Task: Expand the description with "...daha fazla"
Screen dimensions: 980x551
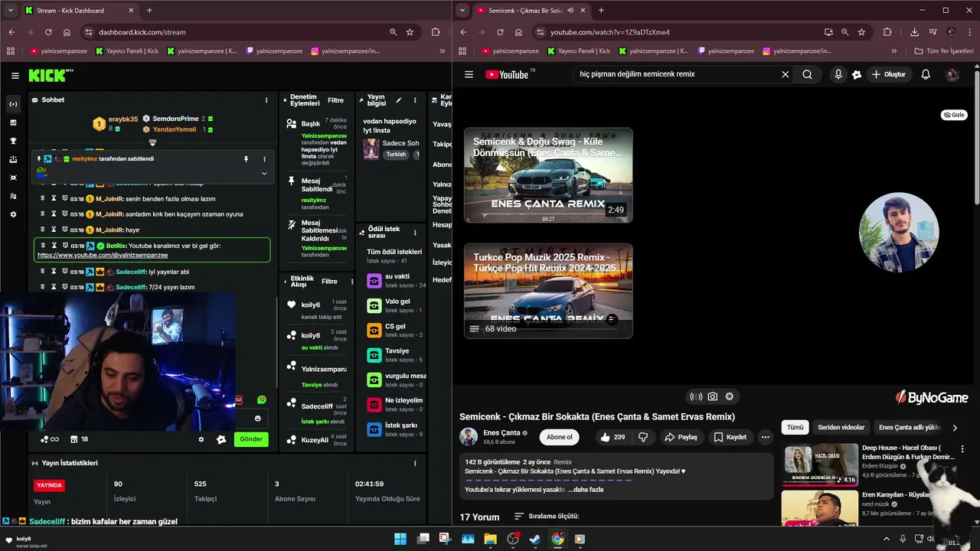Action: 586,490
